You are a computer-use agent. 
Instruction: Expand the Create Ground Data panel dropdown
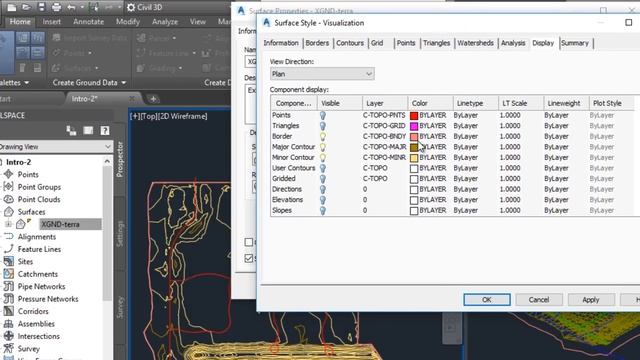pyautogui.click(x=124, y=82)
